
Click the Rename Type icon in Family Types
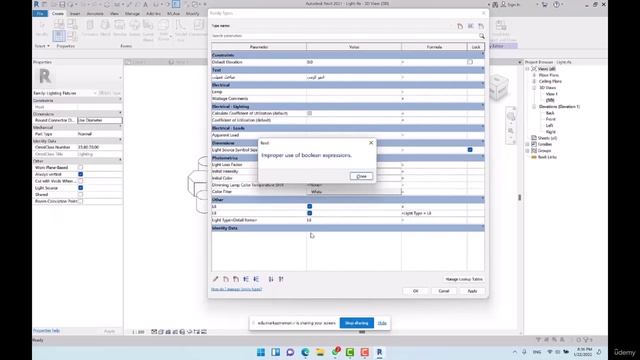(x=471, y=26)
